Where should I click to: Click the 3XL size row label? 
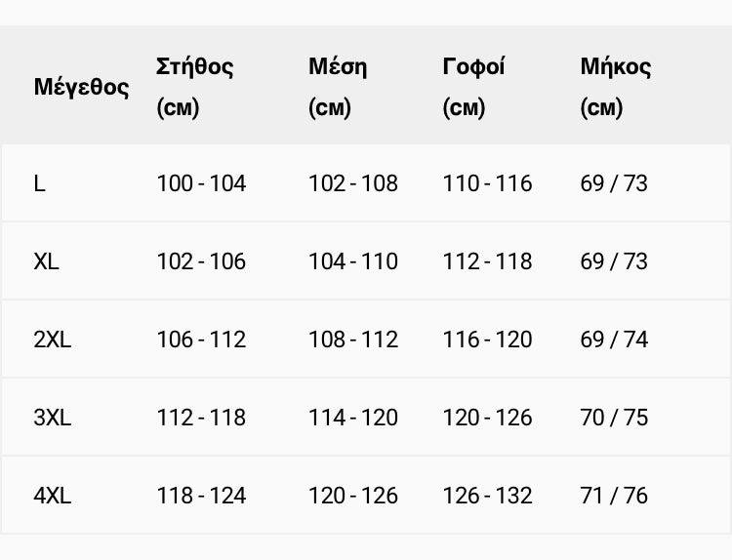[53, 418]
